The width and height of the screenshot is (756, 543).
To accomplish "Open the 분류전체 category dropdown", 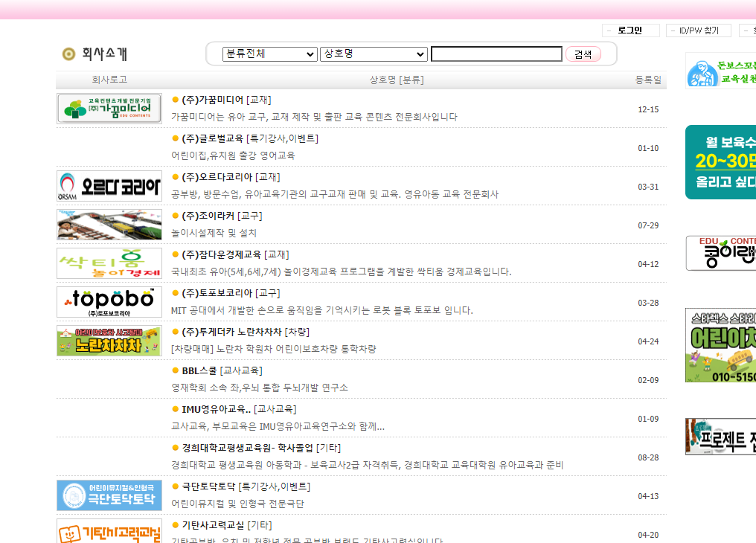I will coord(269,54).
